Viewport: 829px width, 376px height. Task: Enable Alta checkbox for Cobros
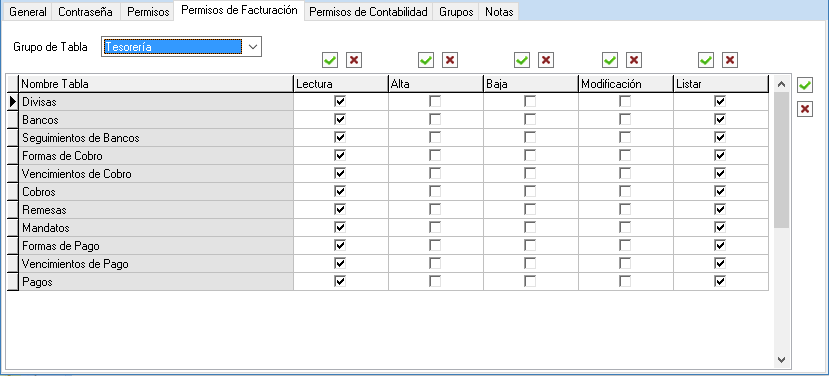click(x=435, y=191)
